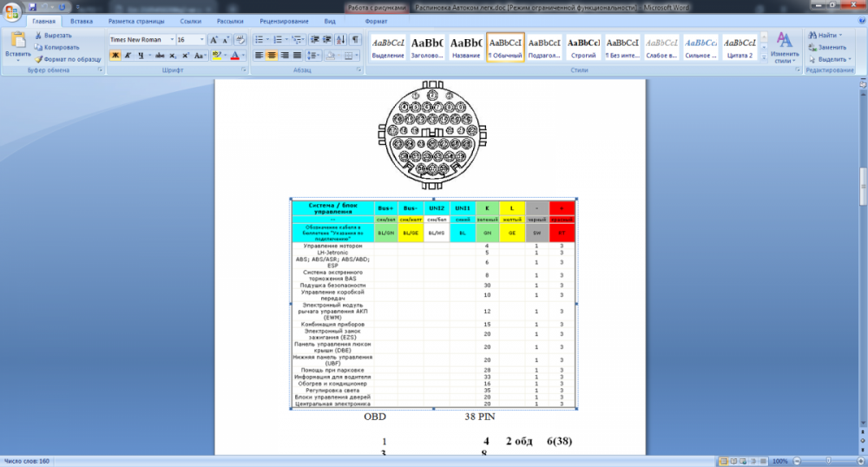Expand the Find (Найти) dropdown arrow
The width and height of the screenshot is (868, 467).
[x=840, y=36]
